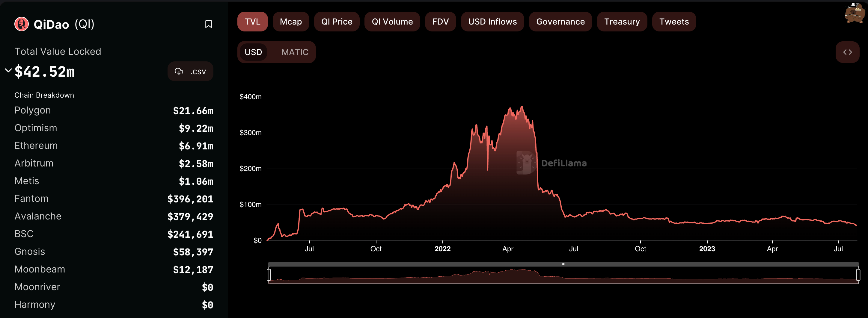Viewport: 868px width, 318px height.
Task: Click the chart peak near Apr 2022
Action: [522, 107]
